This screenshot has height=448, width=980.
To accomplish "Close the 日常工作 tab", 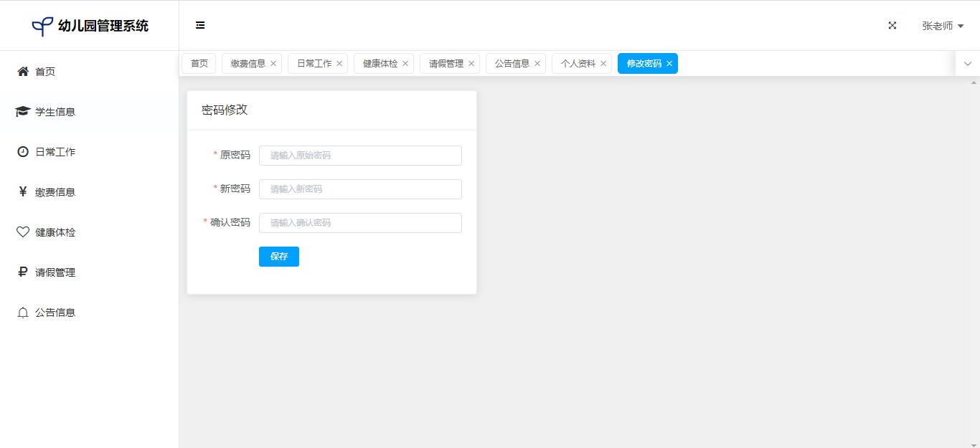I will [339, 64].
